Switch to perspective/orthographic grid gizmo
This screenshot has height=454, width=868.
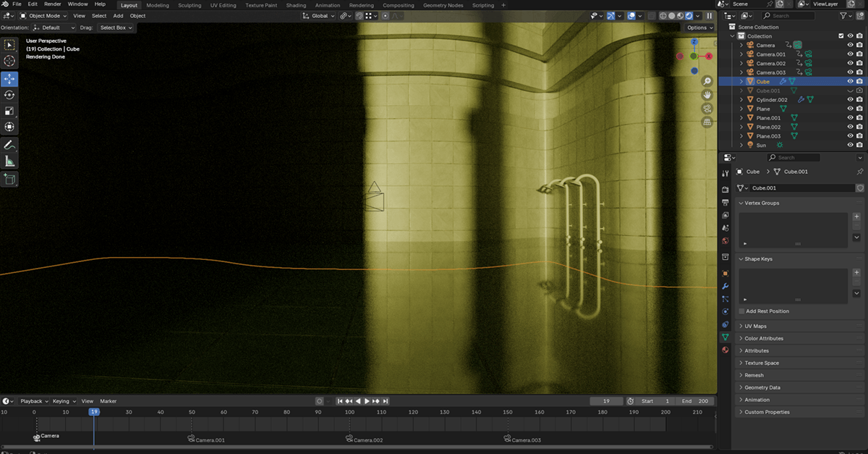(707, 122)
